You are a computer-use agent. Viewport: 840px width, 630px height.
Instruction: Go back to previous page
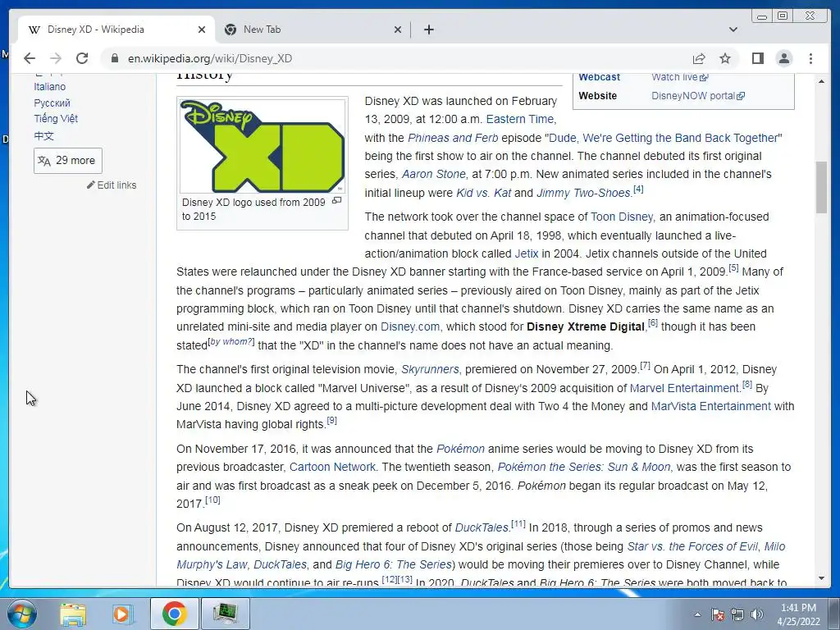[x=30, y=58]
